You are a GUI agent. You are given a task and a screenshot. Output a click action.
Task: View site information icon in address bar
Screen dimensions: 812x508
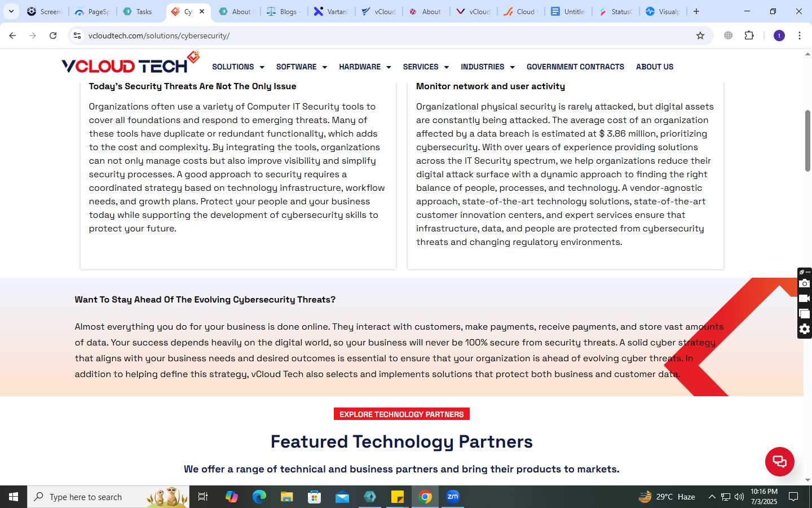[x=77, y=36]
